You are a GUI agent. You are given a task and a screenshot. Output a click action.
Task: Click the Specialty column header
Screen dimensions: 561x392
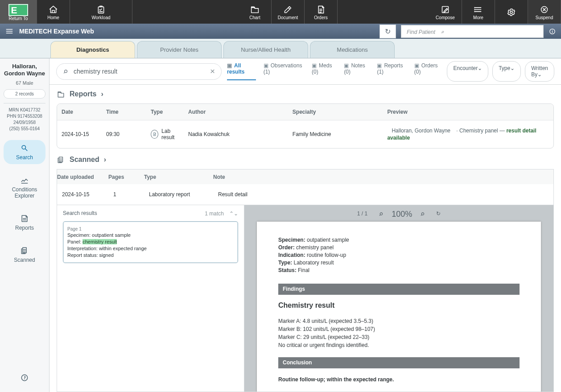point(304,112)
